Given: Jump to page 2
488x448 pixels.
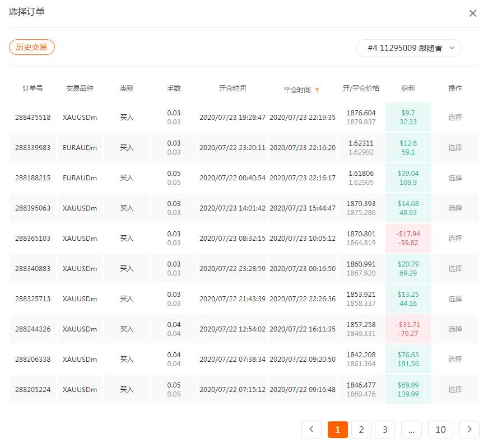Looking at the screenshot, I should pyautogui.click(x=361, y=430).
